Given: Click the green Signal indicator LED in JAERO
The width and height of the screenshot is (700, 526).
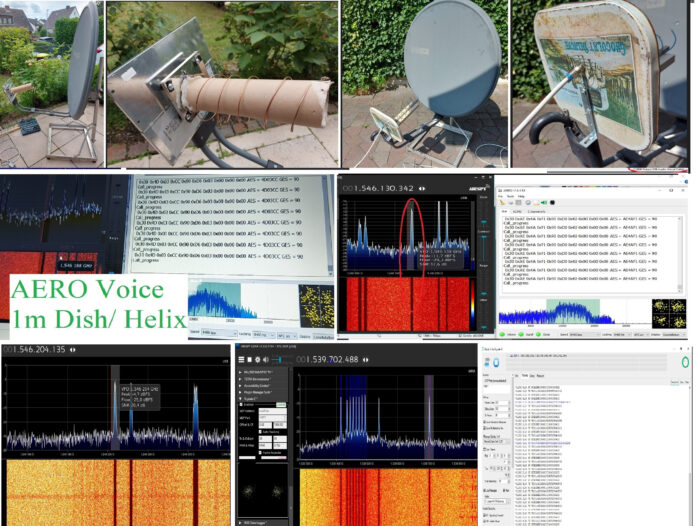Looking at the screenshot, I should [x=521, y=334].
